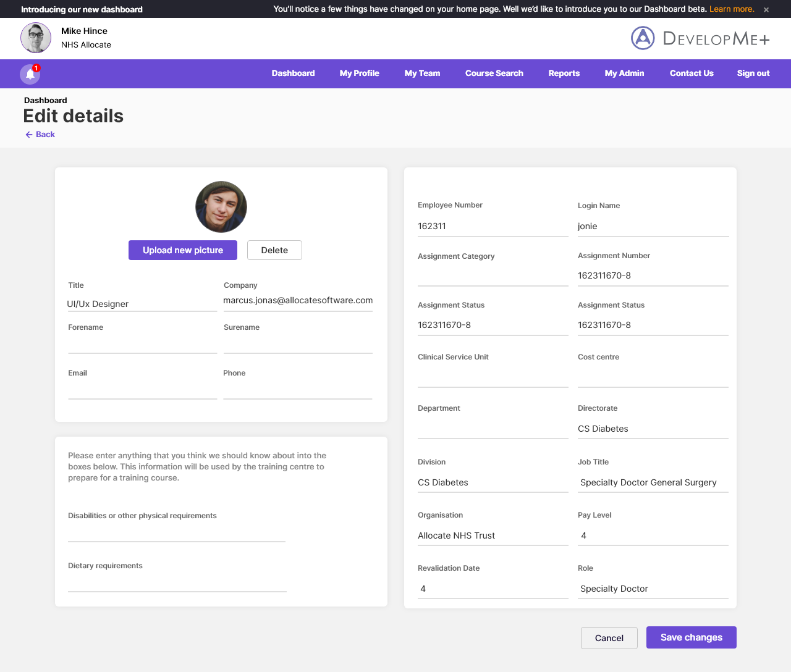Viewport: 791px width, 672px height.
Task: Edit the Division field CS Diabetes
Action: click(x=493, y=483)
